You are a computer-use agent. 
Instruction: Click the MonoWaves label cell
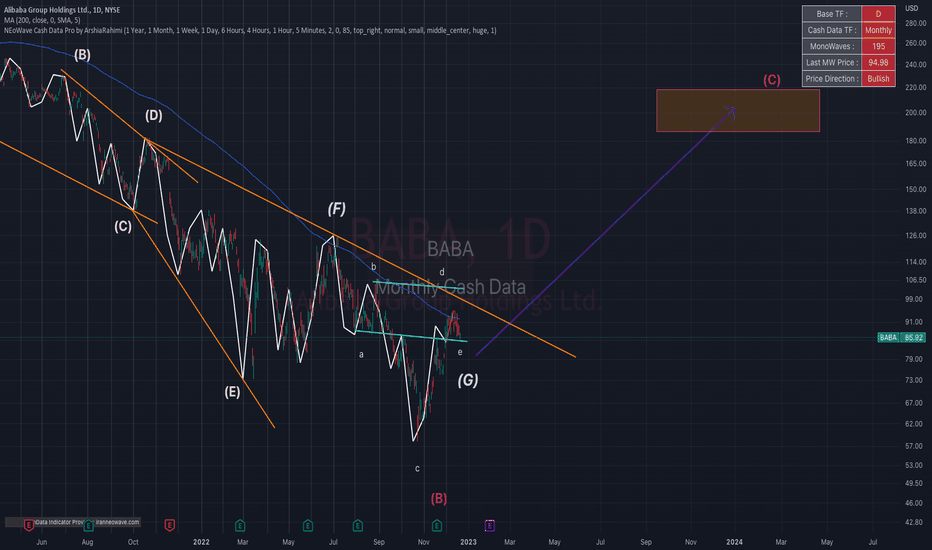click(832, 46)
